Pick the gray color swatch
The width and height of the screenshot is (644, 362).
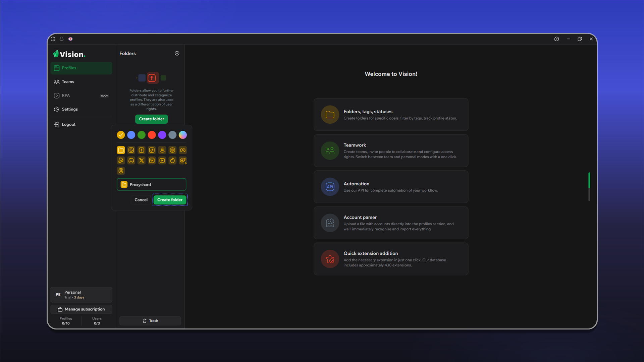pyautogui.click(x=172, y=135)
